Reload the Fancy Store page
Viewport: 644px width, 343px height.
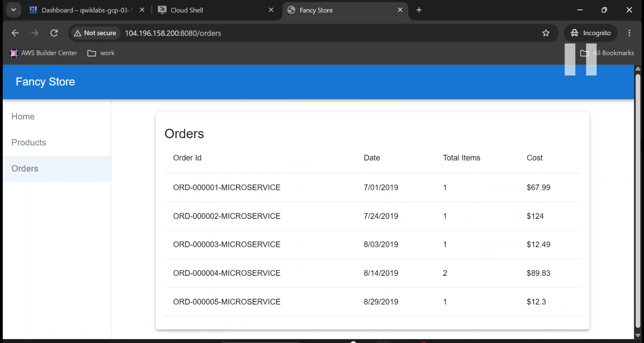(54, 33)
